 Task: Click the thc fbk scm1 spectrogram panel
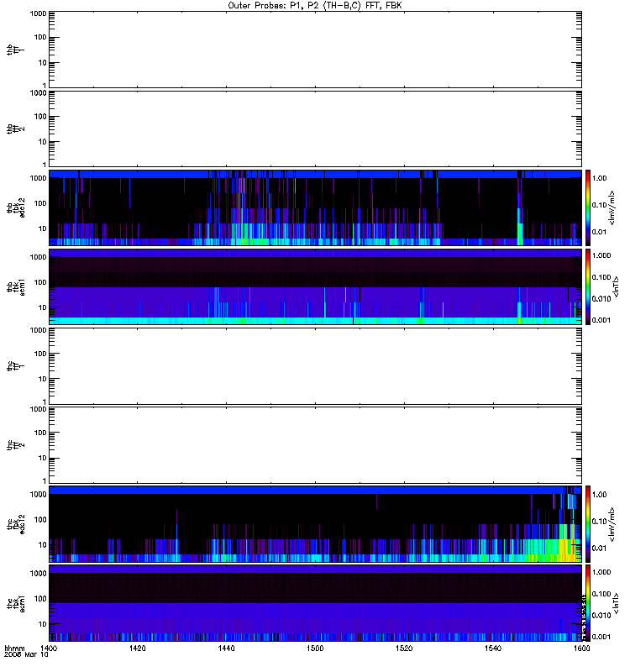coord(315,603)
